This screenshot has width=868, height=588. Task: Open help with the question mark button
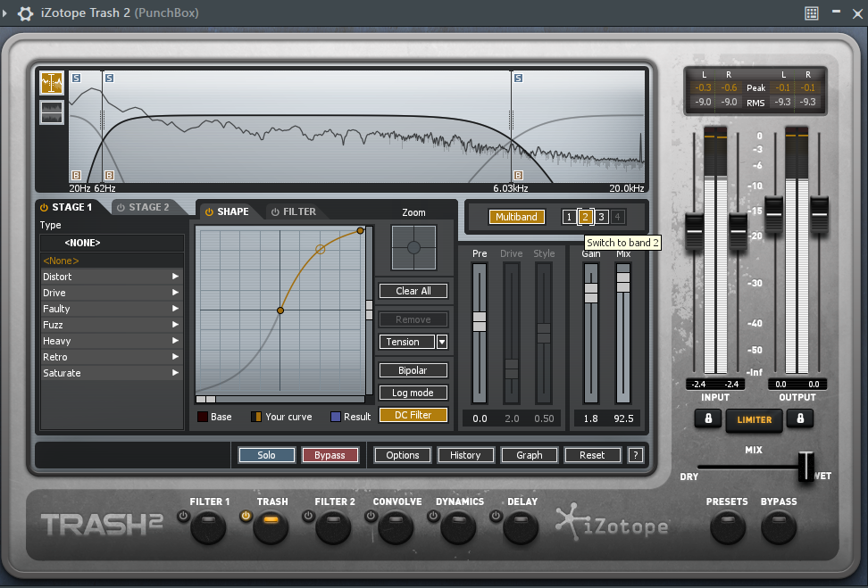click(636, 455)
